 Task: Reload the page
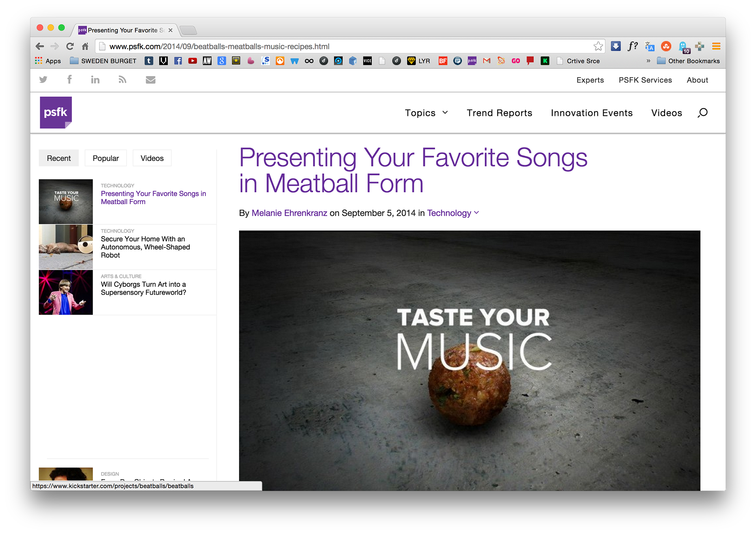coord(70,47)
